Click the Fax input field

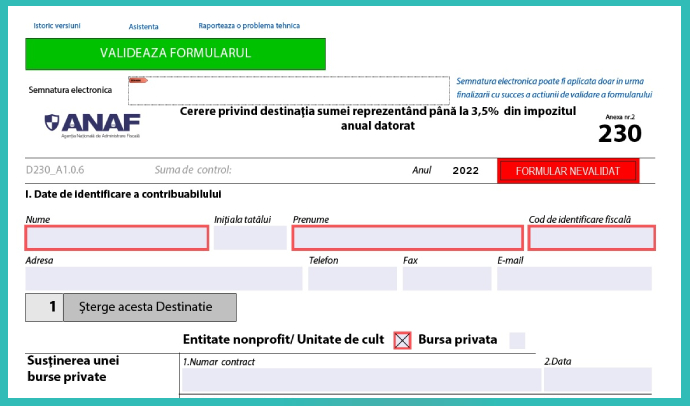click(x=446, y=278)
